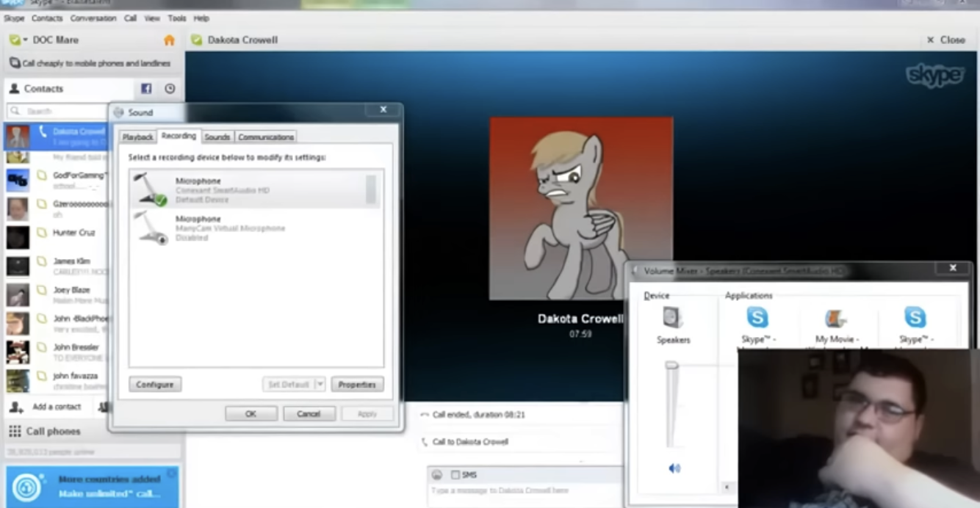Select the ManyCam Virtual Microphone icon

click(151, 228)
